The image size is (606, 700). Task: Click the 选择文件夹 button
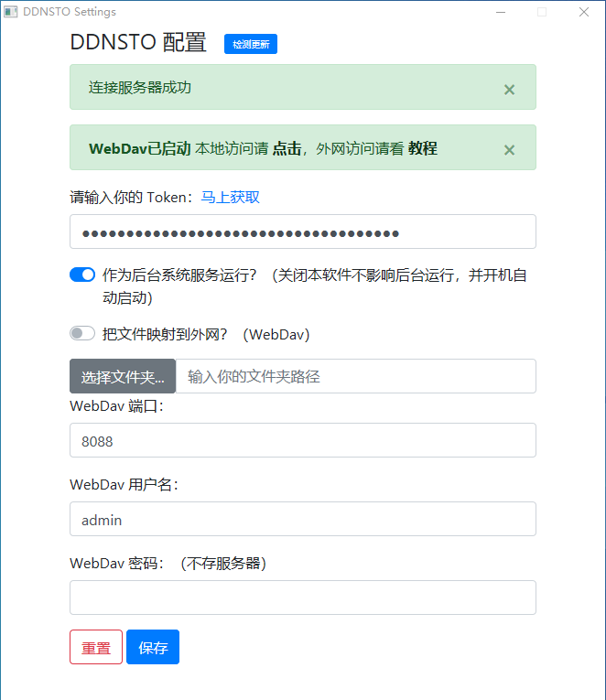(x=123, y=376)
